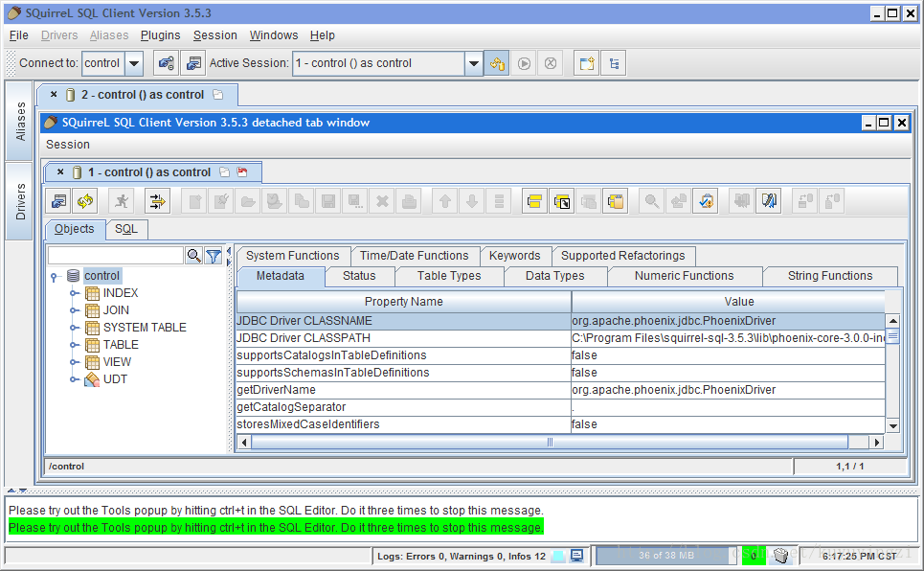Open the Aliases side panel tab

tap(21, 121)
